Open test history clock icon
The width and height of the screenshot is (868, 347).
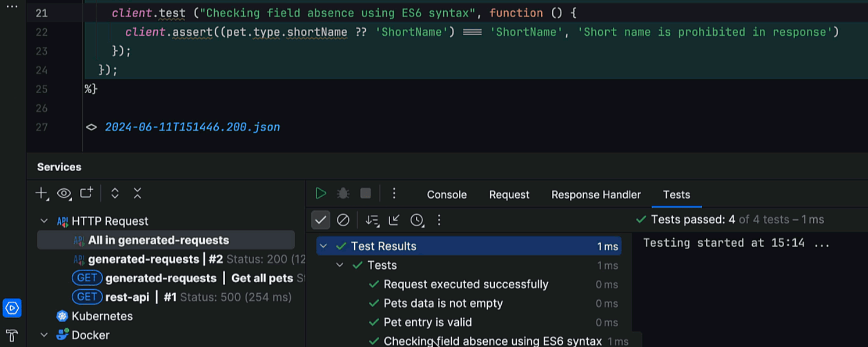click(417, 220)
